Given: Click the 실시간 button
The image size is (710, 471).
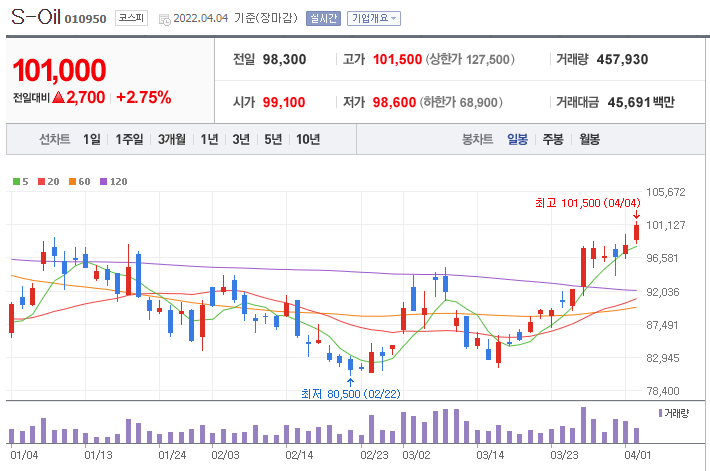Looking at the screenshot, I should [x=323, y=19].
